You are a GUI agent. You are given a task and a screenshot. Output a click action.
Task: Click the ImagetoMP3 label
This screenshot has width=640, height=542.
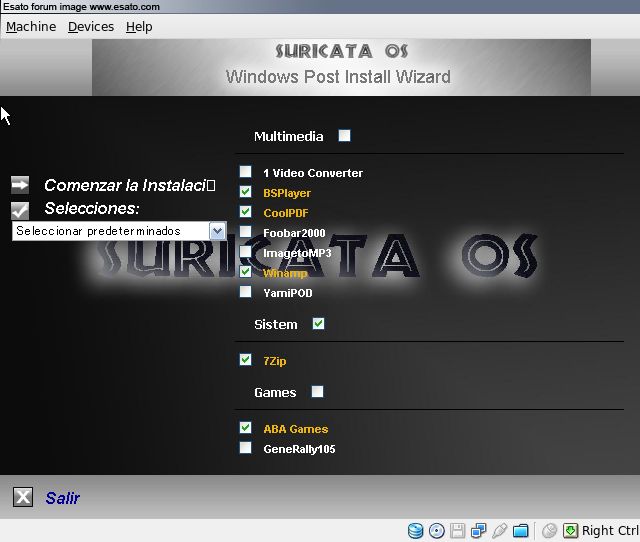click(297, 253)
